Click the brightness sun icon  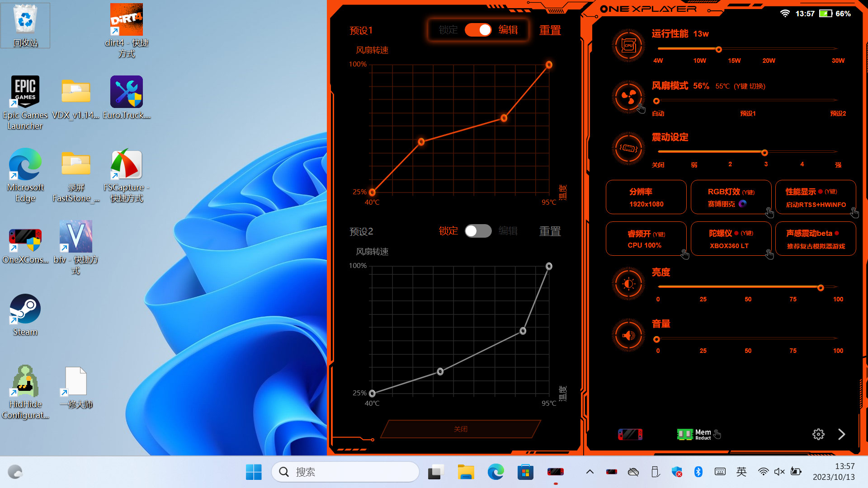(x=628, y=284)
